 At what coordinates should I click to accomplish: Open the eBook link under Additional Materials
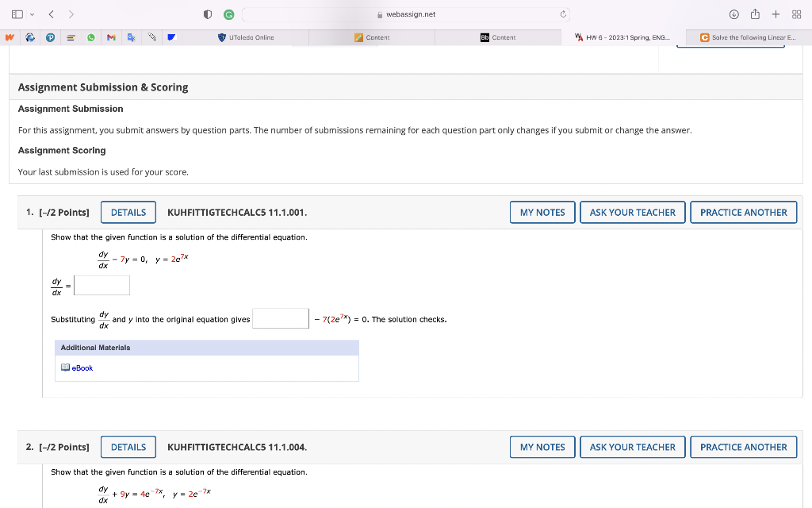point(82,368)
